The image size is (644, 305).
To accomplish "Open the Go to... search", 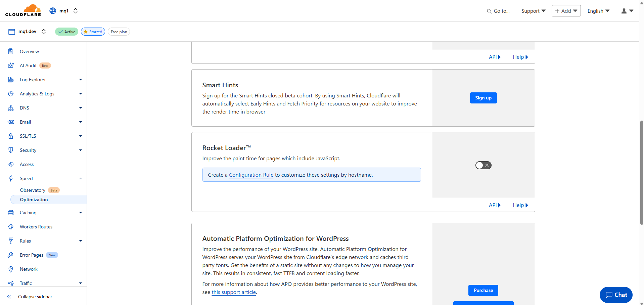I will 498,11.
